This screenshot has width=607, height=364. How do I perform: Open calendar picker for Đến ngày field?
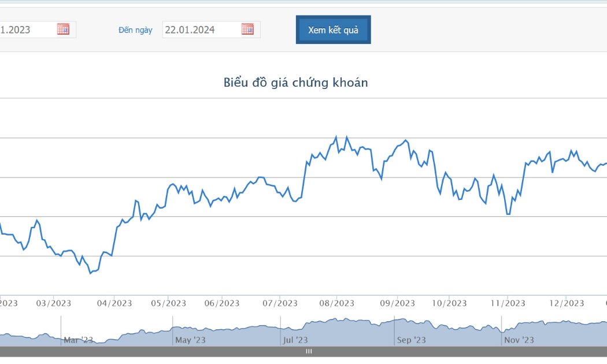247,29
